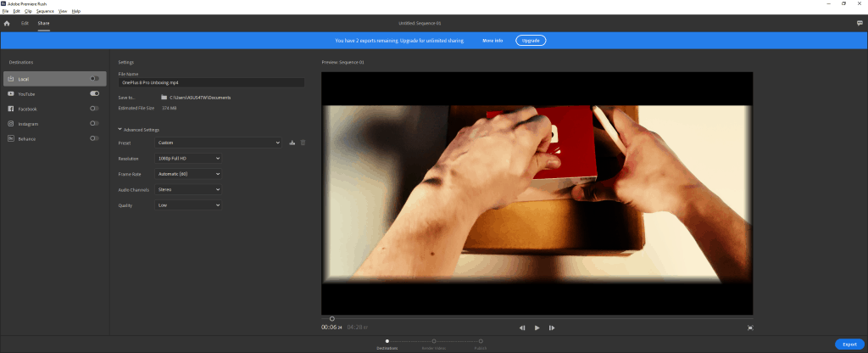
Task: Delete preset using trash icon
Action: click(303, 143)
